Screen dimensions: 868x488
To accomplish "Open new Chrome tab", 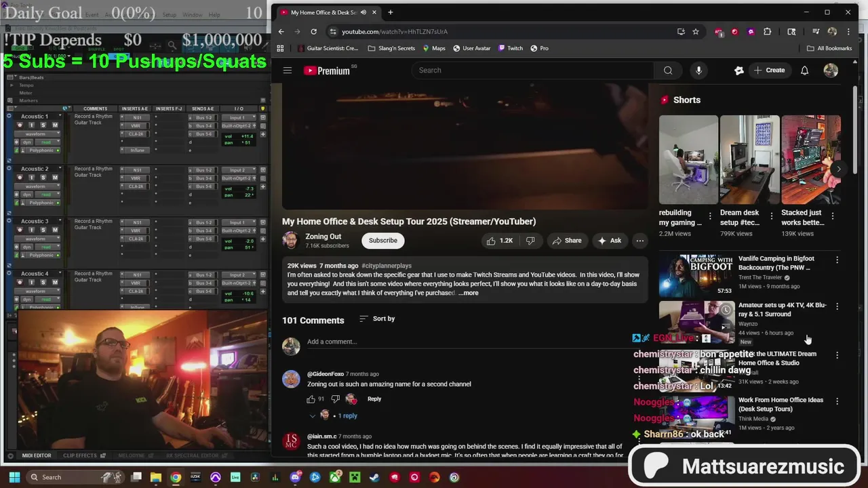I will (390, 12).
